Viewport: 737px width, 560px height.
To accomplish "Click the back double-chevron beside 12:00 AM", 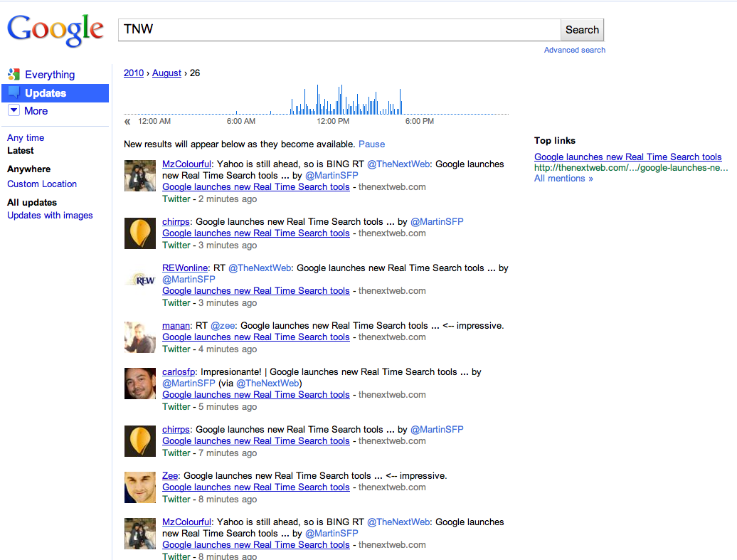I will (x=127, y=121).
